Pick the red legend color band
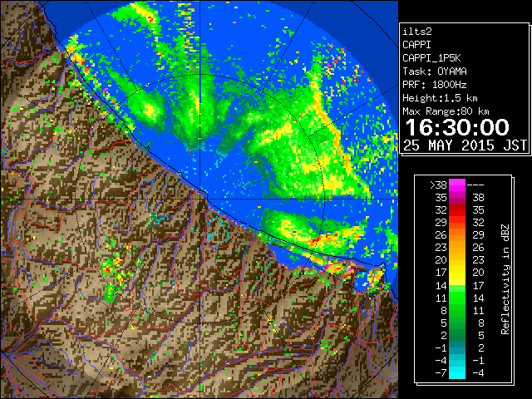532x399 pixels. coord(457,210)
